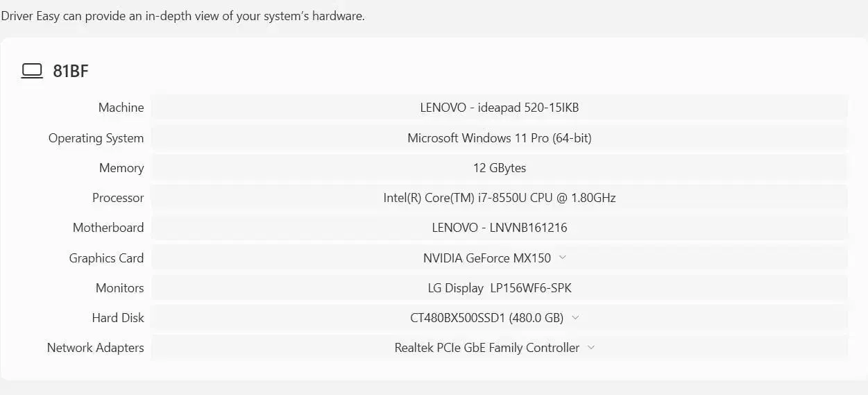This screenshot has width=868, height=395.
Task: Select the 12 GBytes memory value
Action: pyautogui.click(x=499, y=168)
